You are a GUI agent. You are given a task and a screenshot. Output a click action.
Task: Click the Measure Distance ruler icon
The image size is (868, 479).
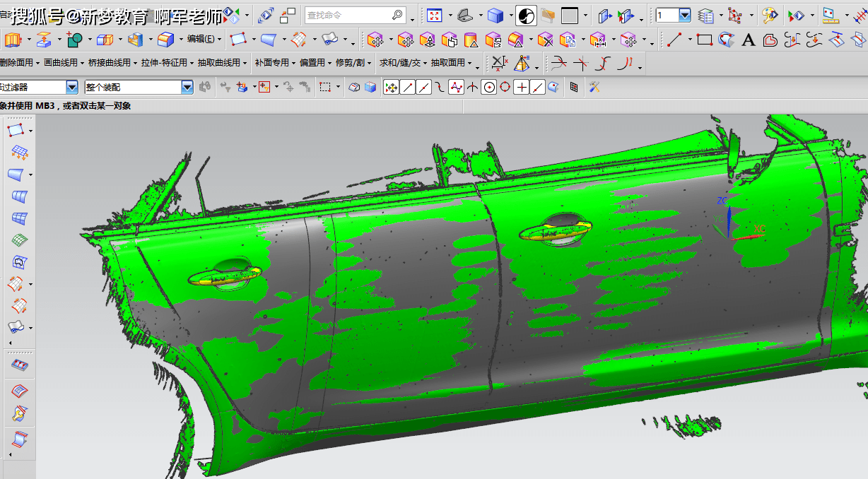tap(829, 15)
